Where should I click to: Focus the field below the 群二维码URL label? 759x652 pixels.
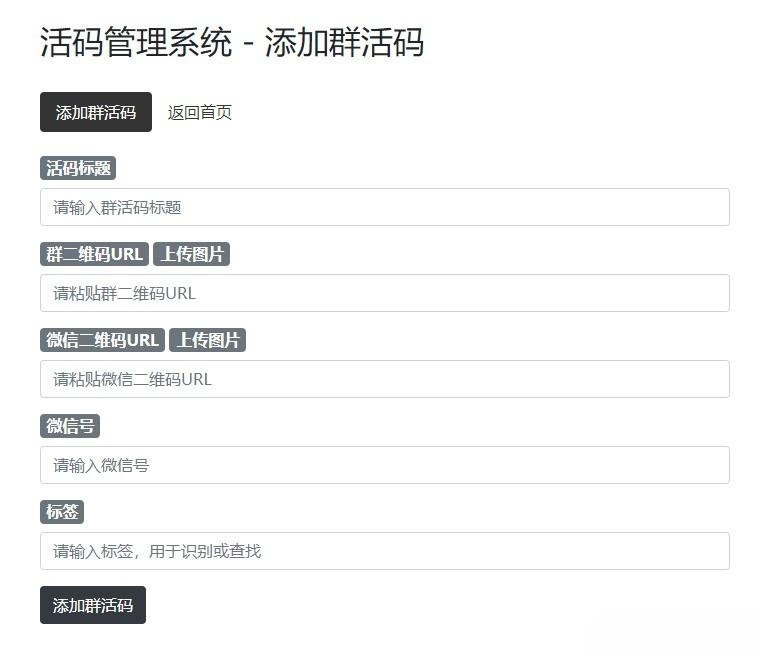(x=384, y=293)
